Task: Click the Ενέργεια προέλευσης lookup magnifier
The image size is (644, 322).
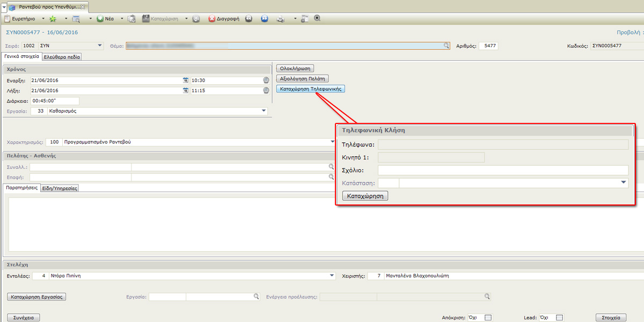Action: click(487, 296)
